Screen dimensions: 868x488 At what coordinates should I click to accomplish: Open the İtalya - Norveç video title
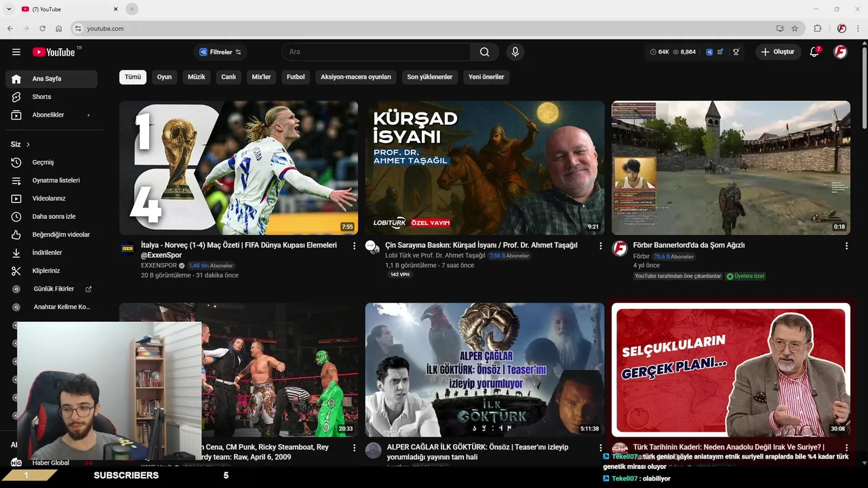[239, 250]
